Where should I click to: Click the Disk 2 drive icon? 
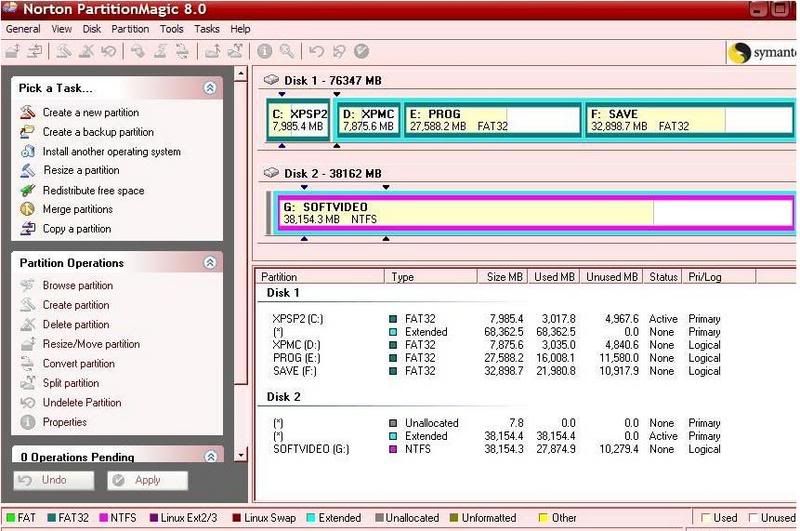click(x=271, y=172)
